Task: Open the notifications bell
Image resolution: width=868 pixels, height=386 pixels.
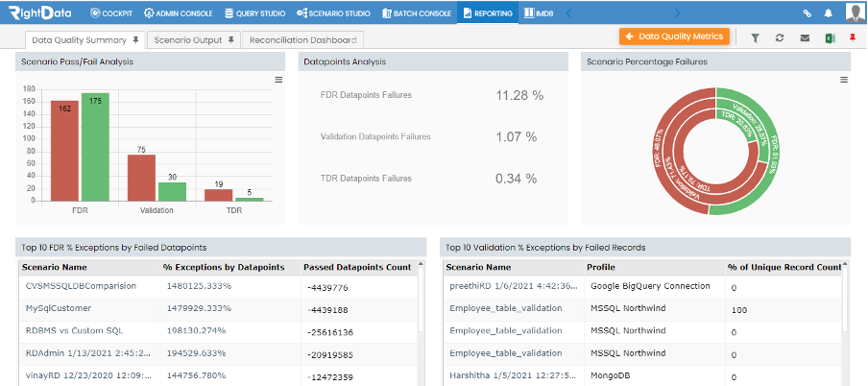Action: [829, 13]
